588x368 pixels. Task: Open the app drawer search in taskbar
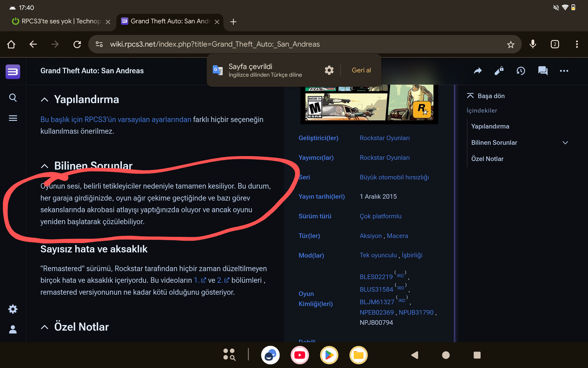point(229,354)
